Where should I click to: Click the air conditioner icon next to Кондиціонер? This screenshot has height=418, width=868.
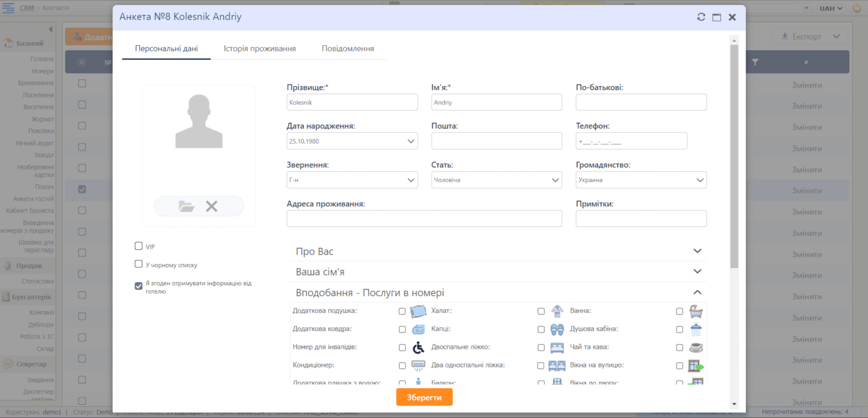coord(418,365)
